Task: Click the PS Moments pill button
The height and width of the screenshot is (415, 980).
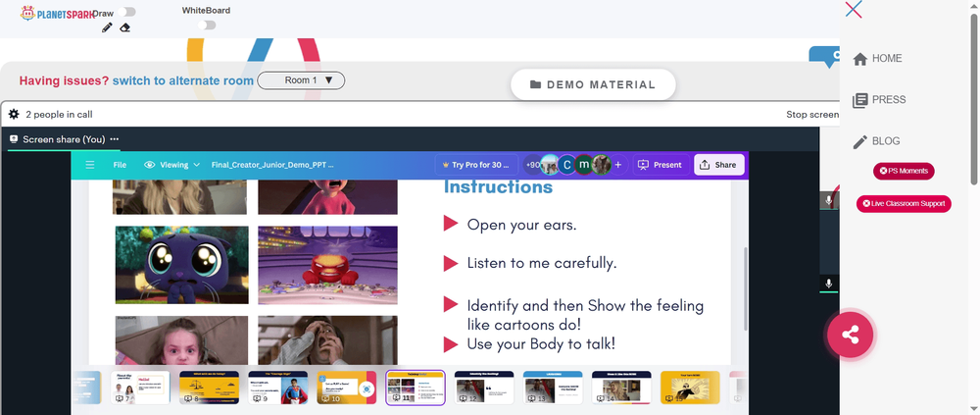Action: tap(904, 171)
